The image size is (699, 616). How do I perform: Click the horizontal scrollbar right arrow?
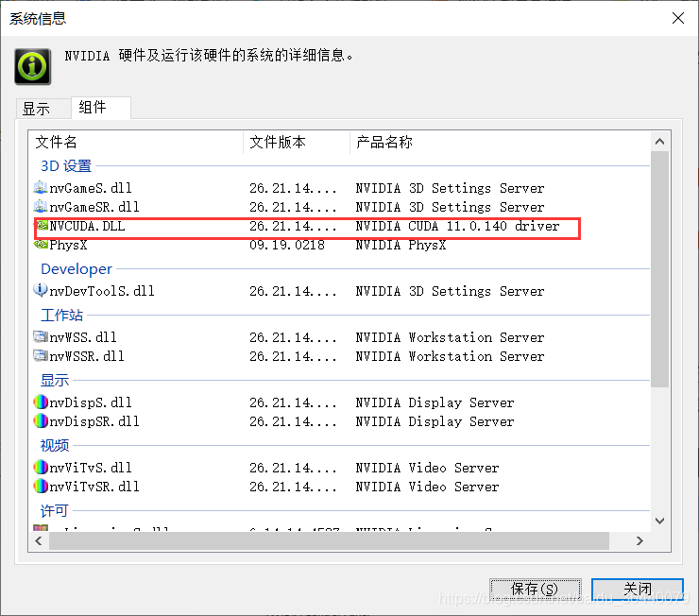tap(639, 540)
